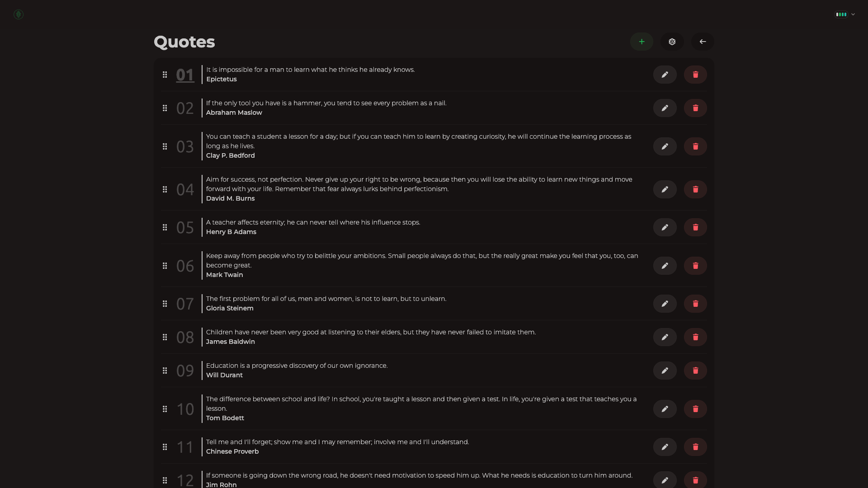Add a new quote with plus button

(642, 42)
